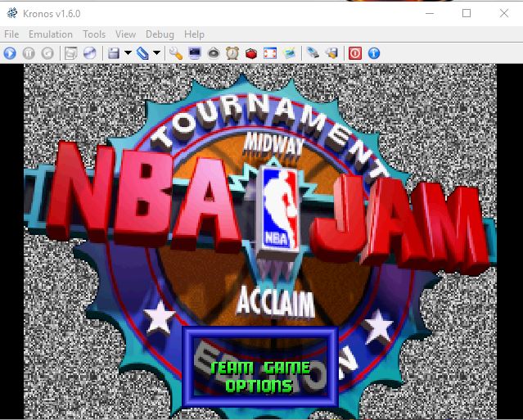Click the blue load state icon
Image resolution: width=523 pixels, height=420 pixels.
pyautogui.click(x=142, y=53)
